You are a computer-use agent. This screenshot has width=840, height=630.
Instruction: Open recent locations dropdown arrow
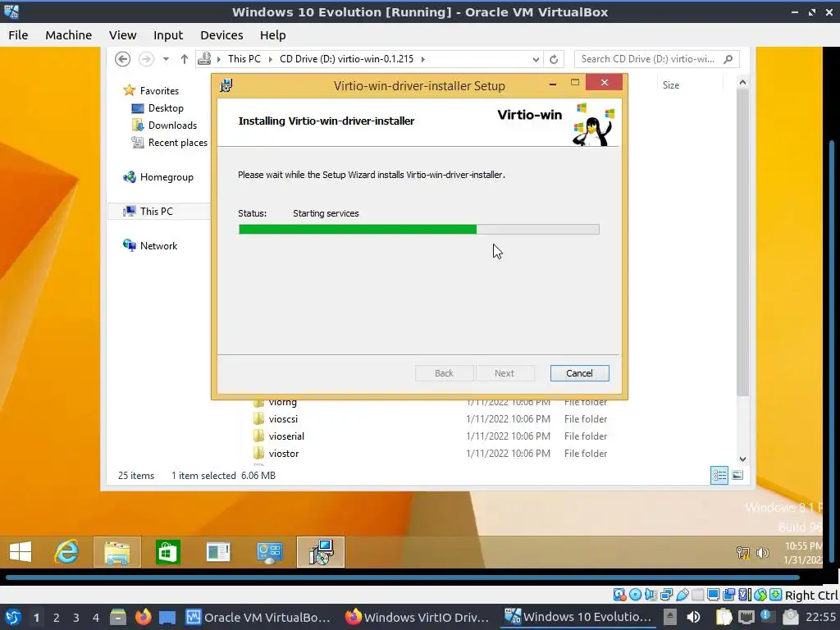166,59
